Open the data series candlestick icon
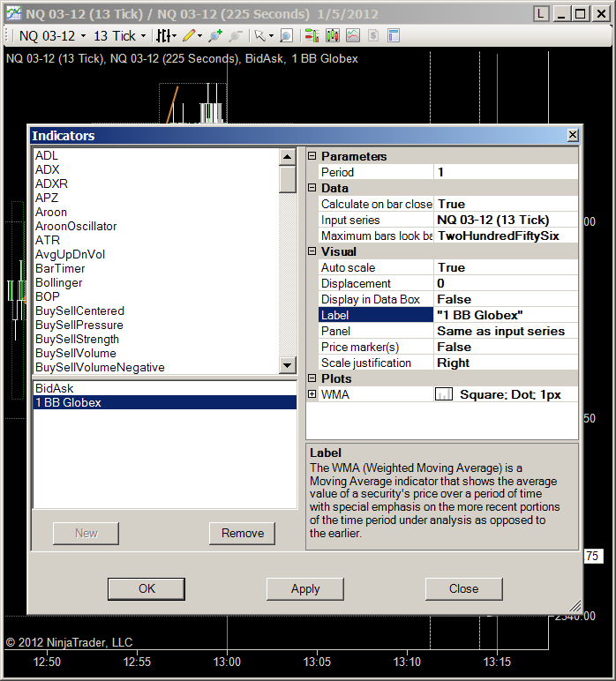 click(x=333, y=35)
